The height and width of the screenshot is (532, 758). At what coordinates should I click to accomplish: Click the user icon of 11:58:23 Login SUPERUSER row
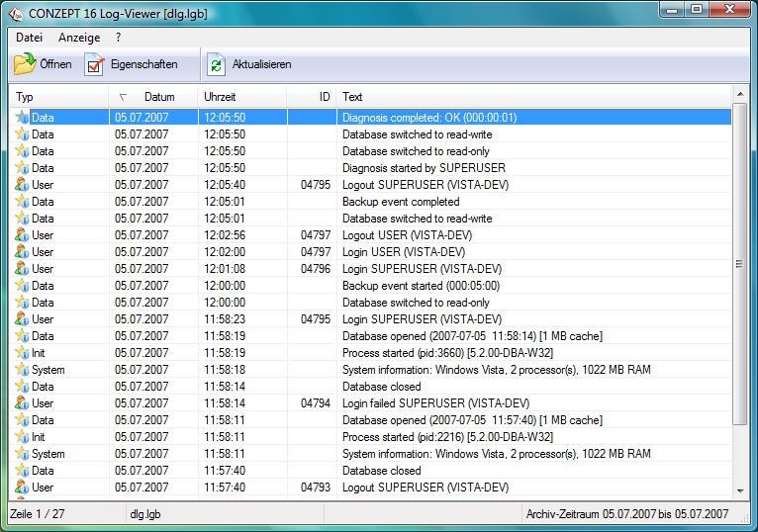pos(22,319)
